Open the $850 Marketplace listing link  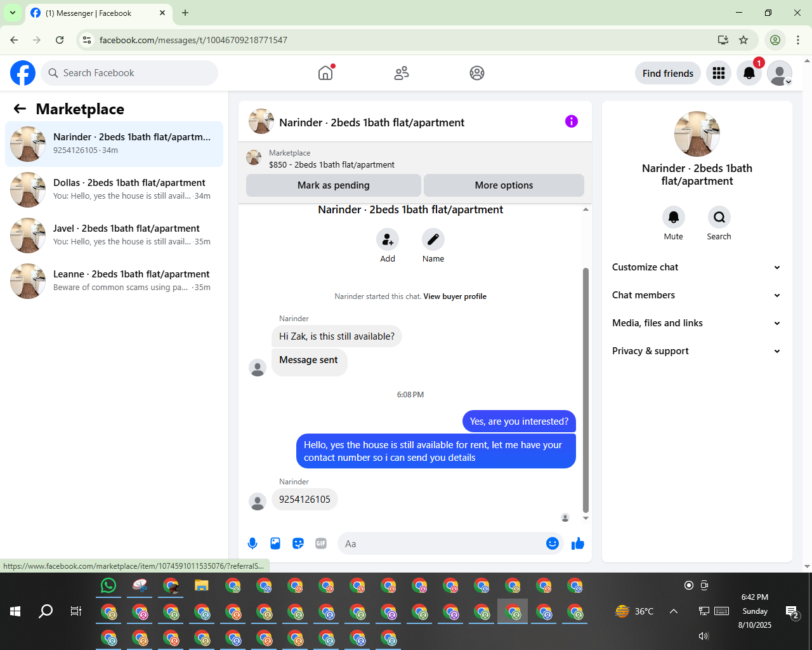[332, 164]
